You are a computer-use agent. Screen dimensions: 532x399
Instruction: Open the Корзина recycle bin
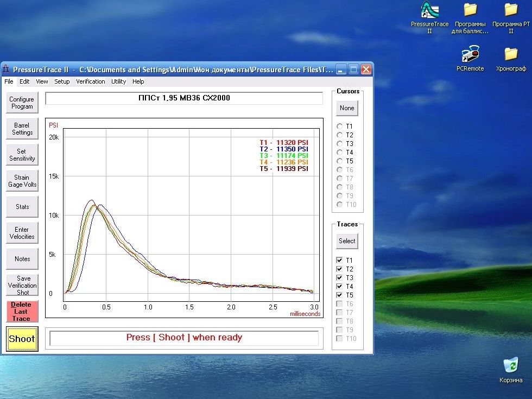511,365
